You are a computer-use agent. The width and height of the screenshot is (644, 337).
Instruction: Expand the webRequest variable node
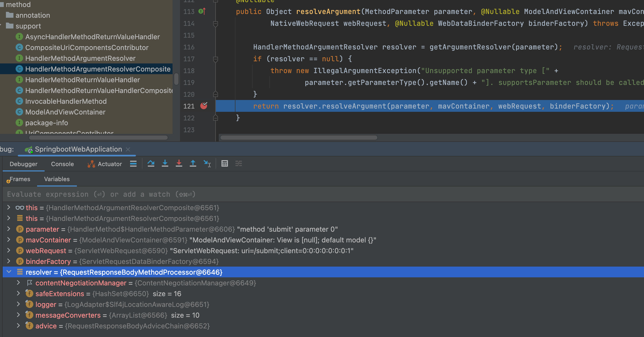point(9,250)
